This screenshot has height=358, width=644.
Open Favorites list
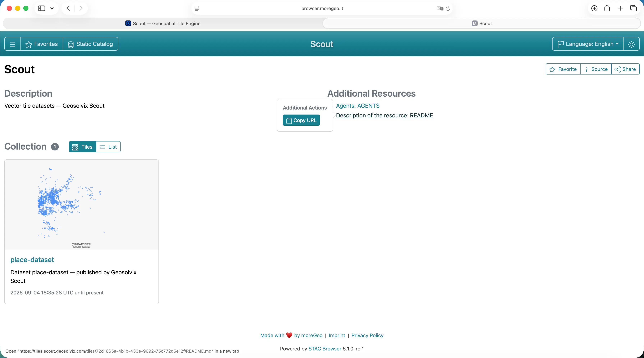tap(42, 44)
